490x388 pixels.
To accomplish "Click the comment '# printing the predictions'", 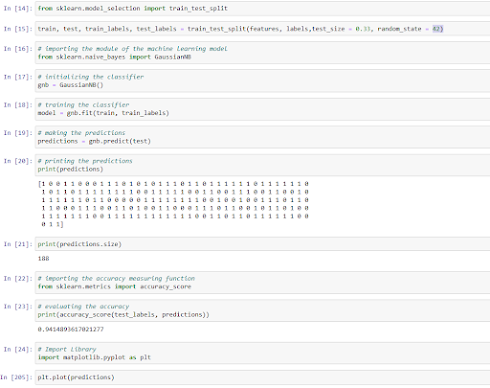I will (x=85, y=161).
